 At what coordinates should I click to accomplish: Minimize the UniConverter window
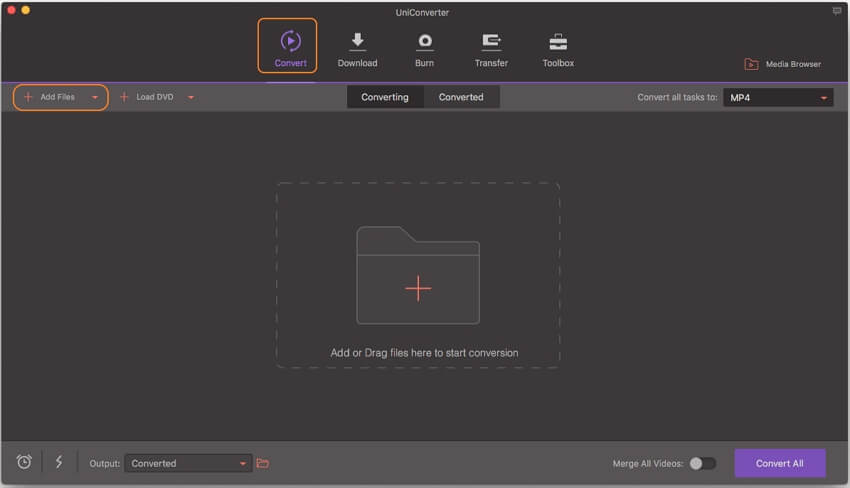[25, 10]
